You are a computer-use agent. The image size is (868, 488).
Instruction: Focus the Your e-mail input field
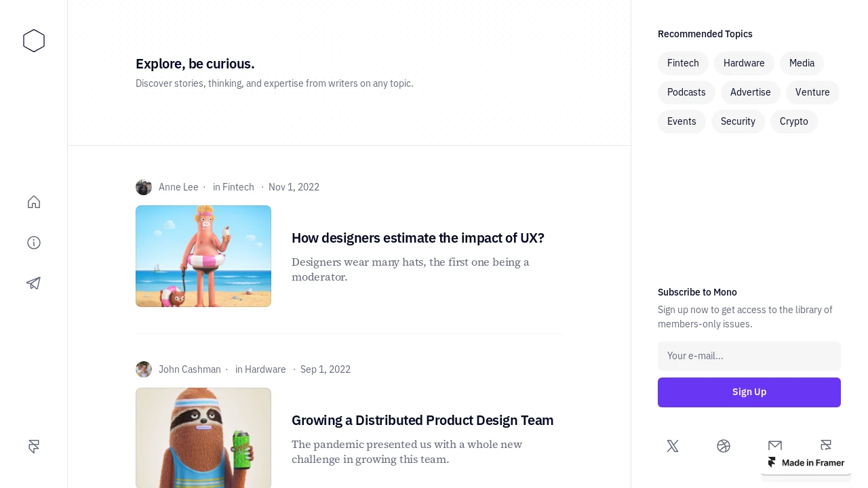pos(749,356)
